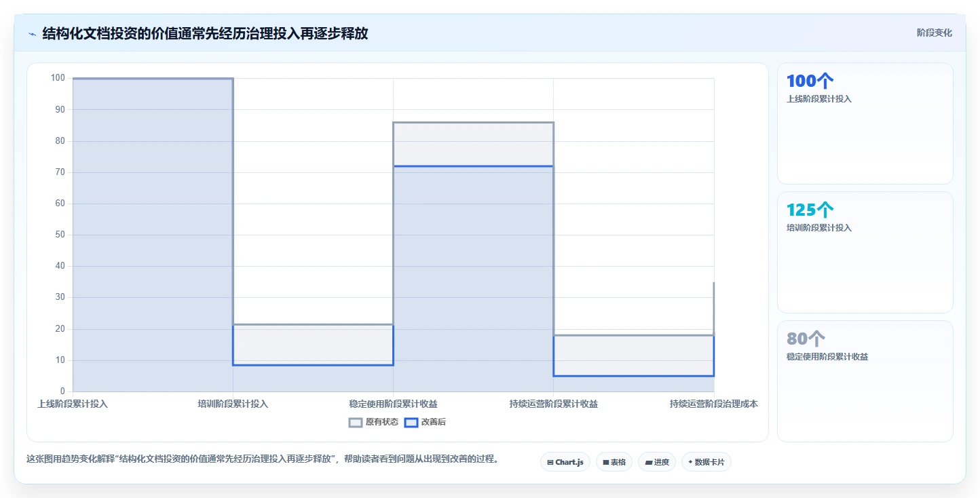
Task: Toggle the 改善后 legend entry
Action: 426,422
